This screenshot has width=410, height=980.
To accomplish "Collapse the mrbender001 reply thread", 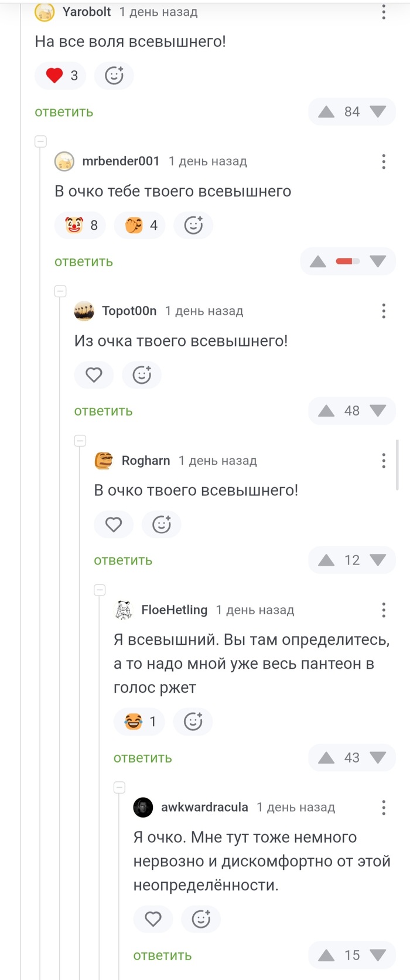I will click(41, 141).
